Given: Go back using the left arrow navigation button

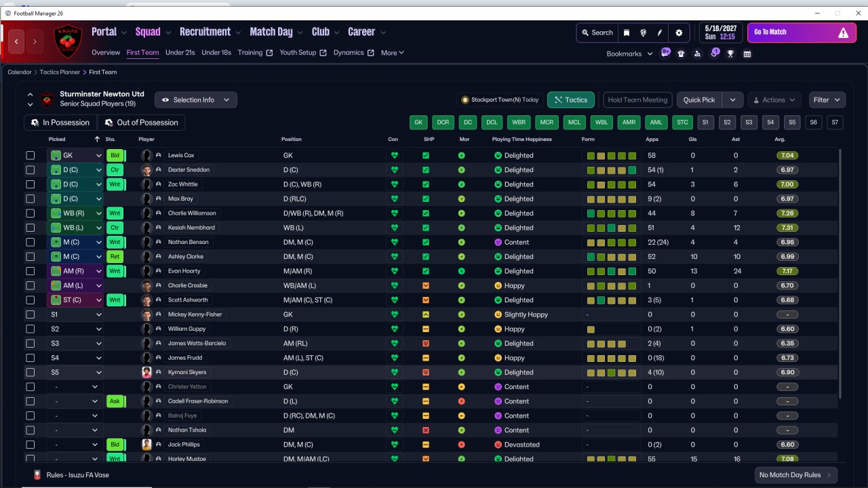Looking at the screenshot, I should click(16, 41).
